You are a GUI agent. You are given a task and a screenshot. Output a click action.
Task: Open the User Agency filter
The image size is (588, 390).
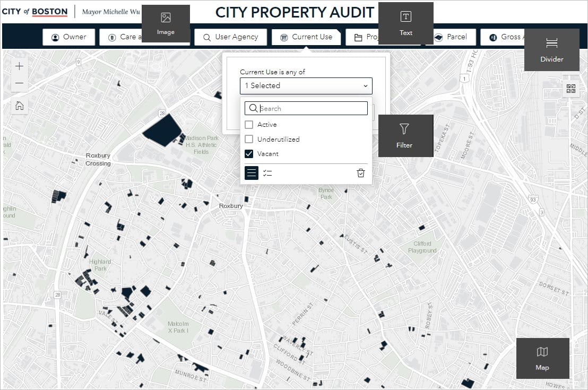(x=231, y=37)
